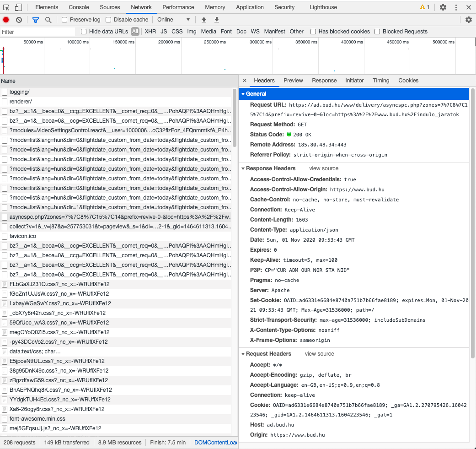Select the mej5GFqsuJj.js request

(115, 428)
